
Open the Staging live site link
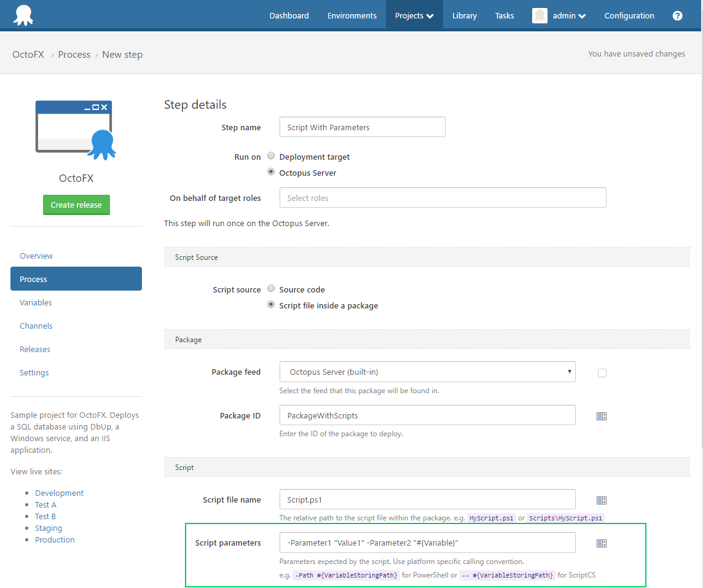coord(49,528)
